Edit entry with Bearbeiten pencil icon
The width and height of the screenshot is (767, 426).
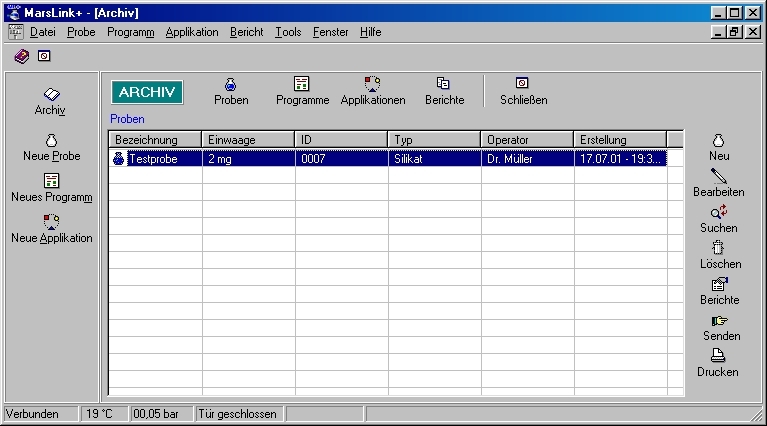pyautogui.click(x=718, y=177)
